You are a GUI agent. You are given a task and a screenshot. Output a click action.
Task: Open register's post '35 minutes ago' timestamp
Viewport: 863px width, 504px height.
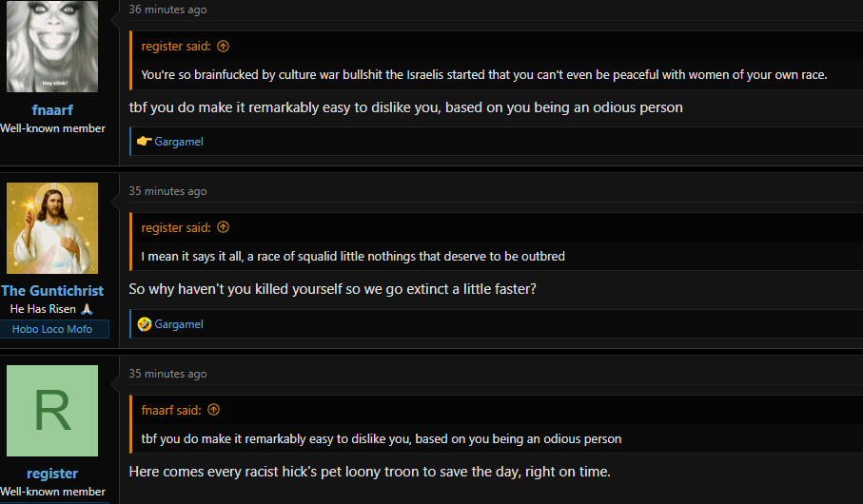pyautogui.click(x=167, y=374)
